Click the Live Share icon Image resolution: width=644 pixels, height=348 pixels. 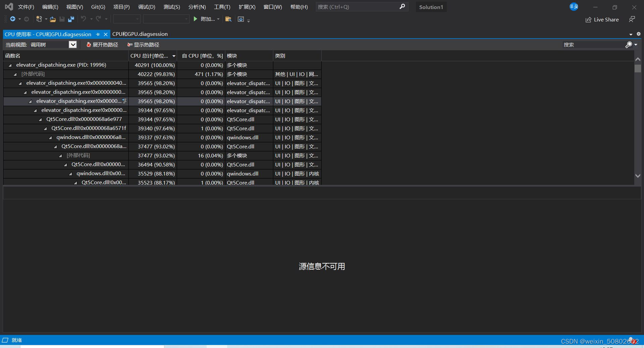tap(588, 20)
